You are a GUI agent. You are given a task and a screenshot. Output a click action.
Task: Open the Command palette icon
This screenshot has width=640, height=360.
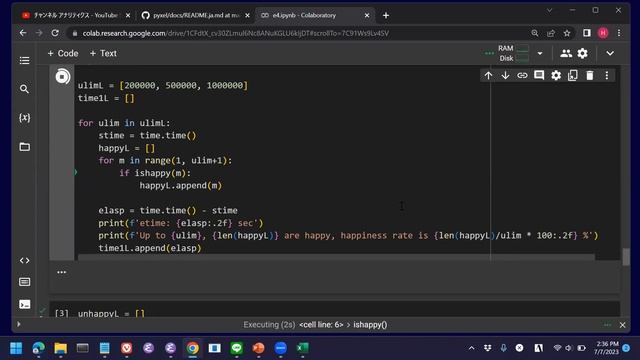[x=24, y=282]
